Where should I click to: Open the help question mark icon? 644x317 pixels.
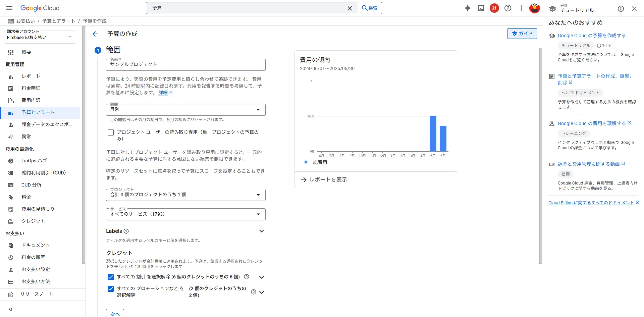507,8
